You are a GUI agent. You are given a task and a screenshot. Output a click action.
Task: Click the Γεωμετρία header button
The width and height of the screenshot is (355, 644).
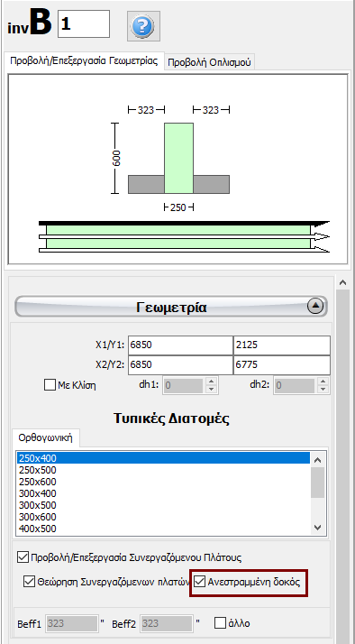pyautogui.click(x=171, y=307)
